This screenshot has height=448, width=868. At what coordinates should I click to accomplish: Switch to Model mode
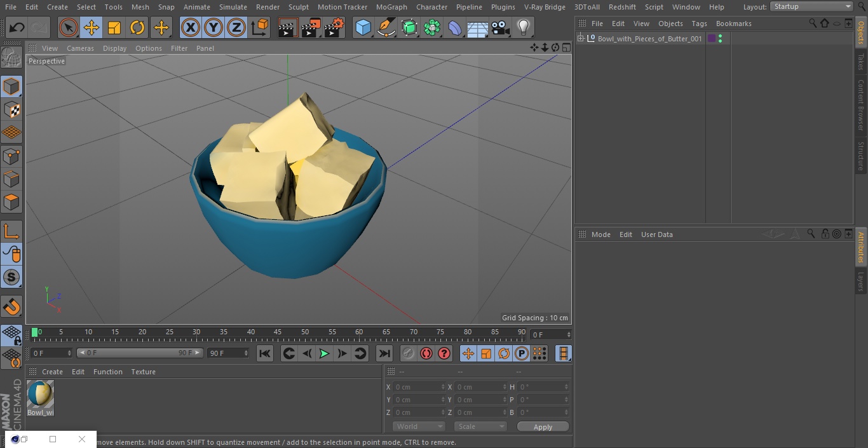(11, 86)
